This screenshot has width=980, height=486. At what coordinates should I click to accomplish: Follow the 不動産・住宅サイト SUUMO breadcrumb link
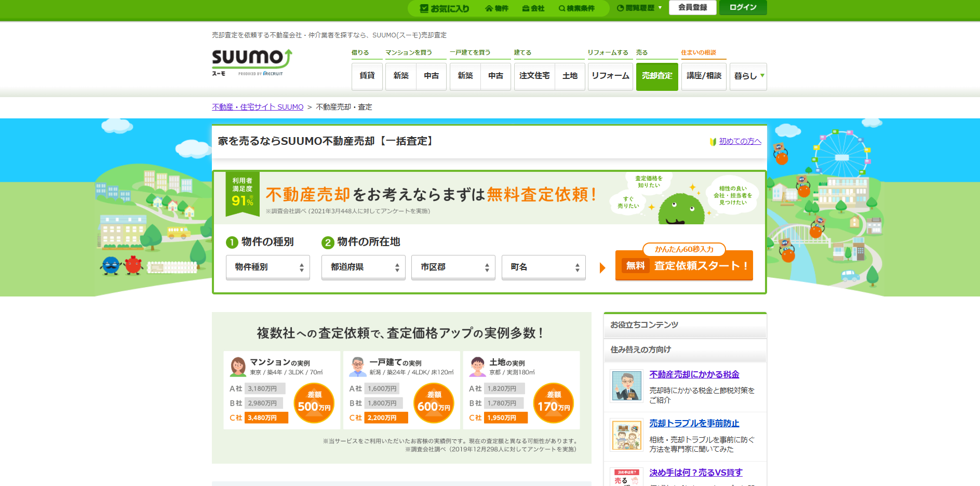(x=258, y=107)
